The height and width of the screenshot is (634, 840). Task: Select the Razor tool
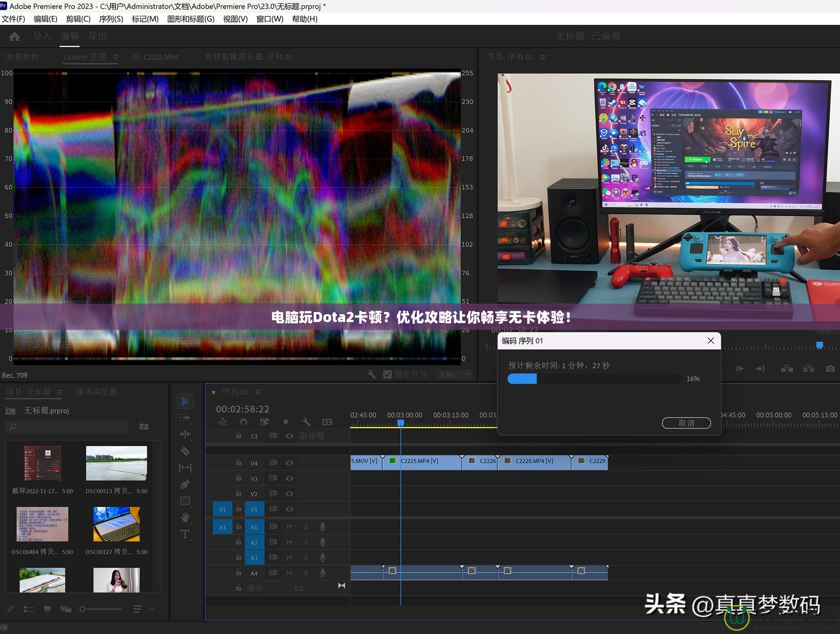click(185, 451)
